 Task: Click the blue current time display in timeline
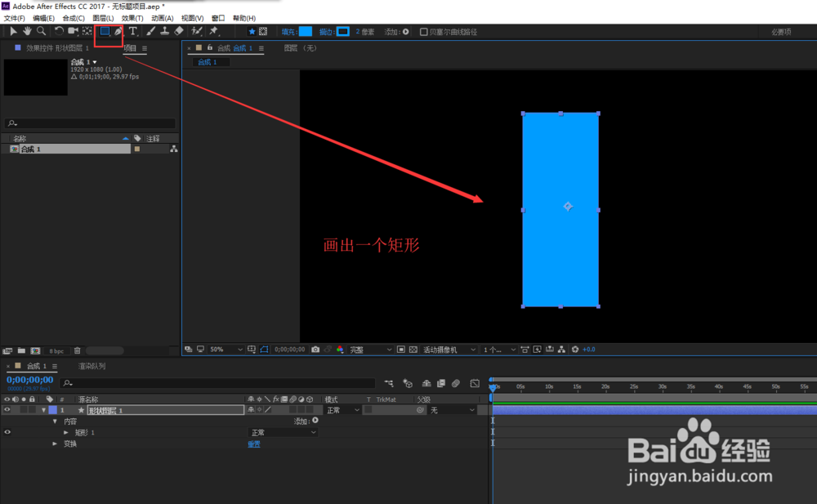point(29,380)
